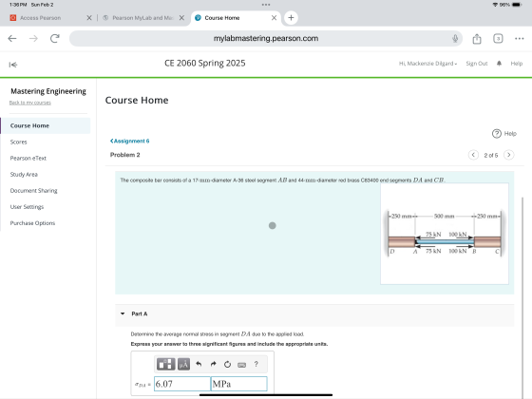
Task: Open the templates tool in the answer toolbar
Action: (166, 365)
